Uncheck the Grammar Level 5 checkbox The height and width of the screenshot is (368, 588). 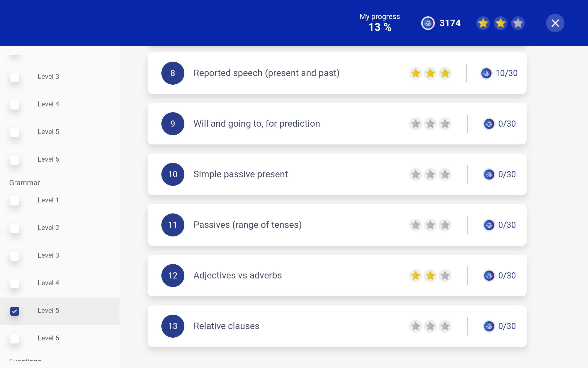(x=15, y=311)
